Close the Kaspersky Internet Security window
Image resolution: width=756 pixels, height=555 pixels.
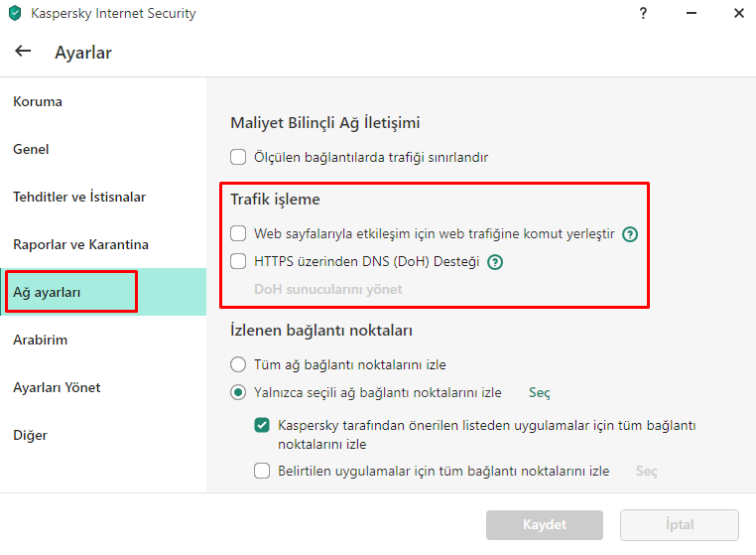(x=739, y=13)
